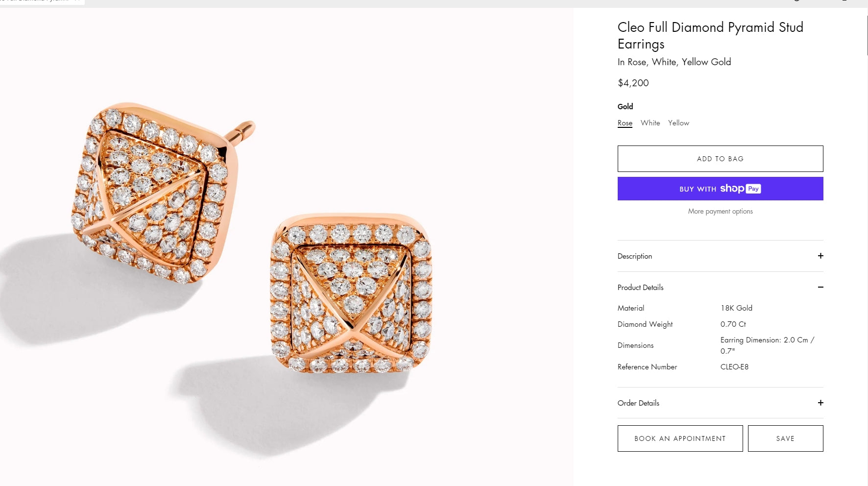Open the Order Details section heading
The image size is (868, 486).
click(638, 403)
